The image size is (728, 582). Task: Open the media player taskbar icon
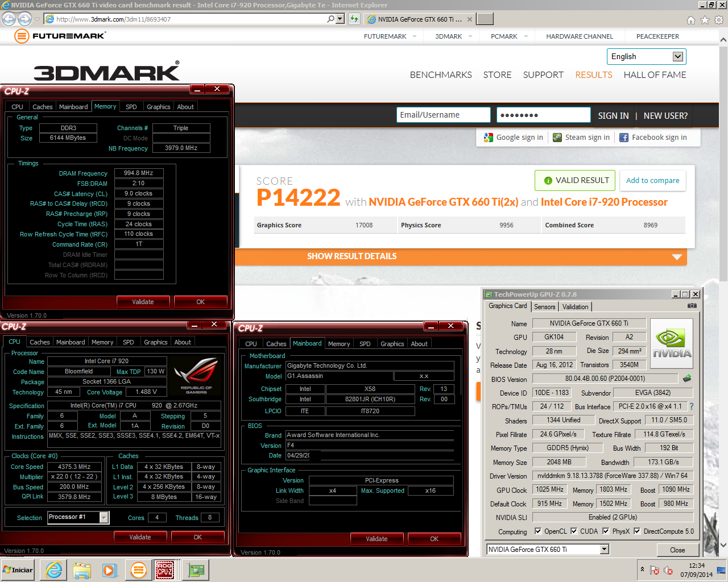point(109,570)
